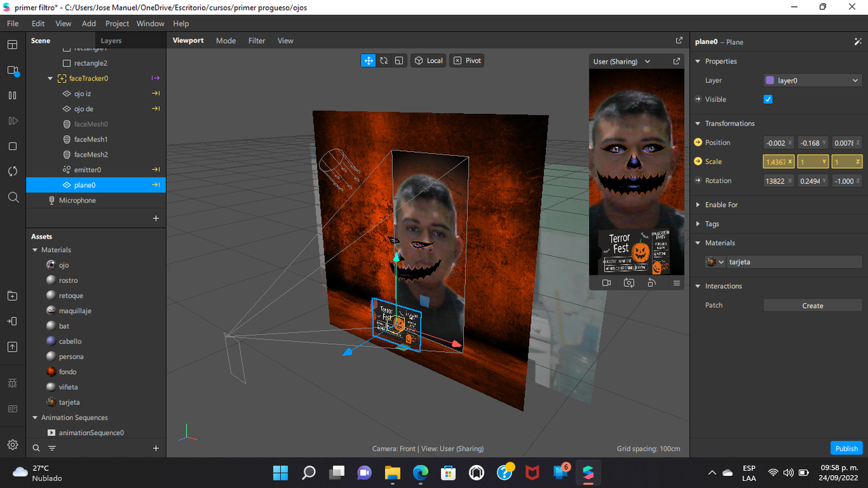868x488 pixels.
Task: Select the scale manipulator tool
Action: point(399,60)
